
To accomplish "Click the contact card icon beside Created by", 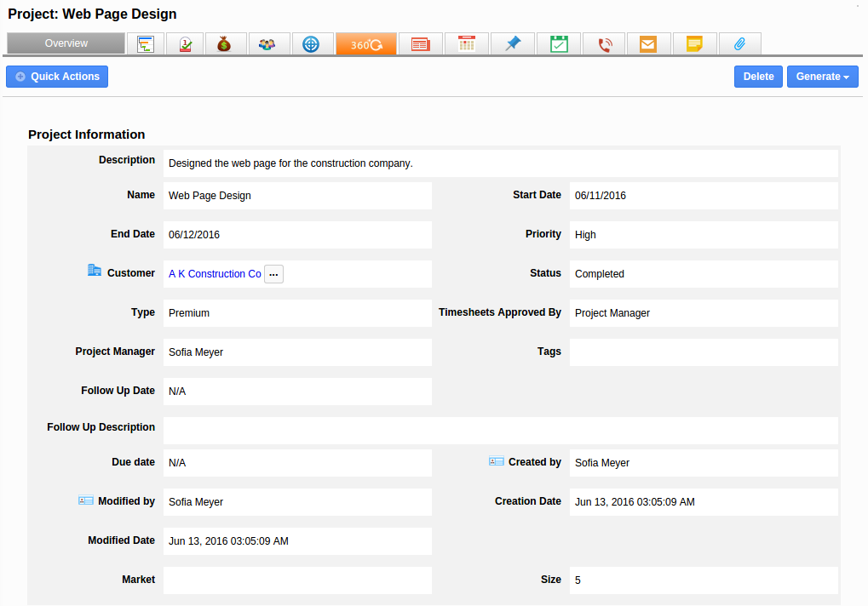I will point(496,461).
